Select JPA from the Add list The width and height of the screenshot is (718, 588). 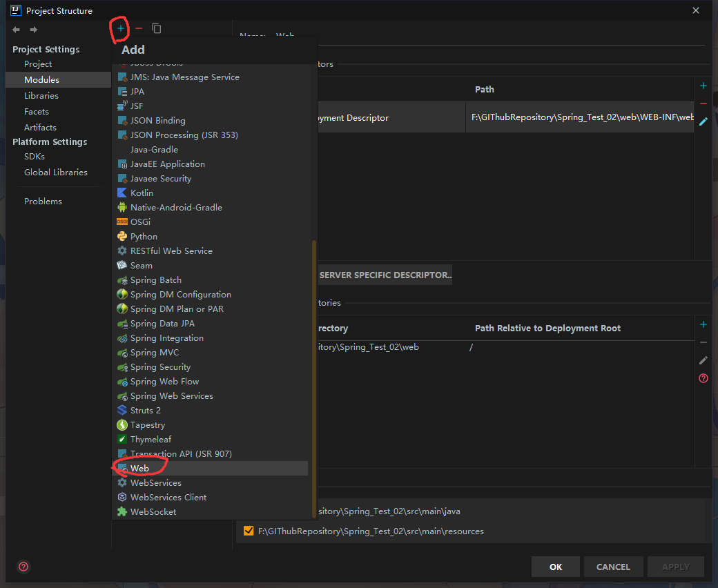(x=210, y=92)
